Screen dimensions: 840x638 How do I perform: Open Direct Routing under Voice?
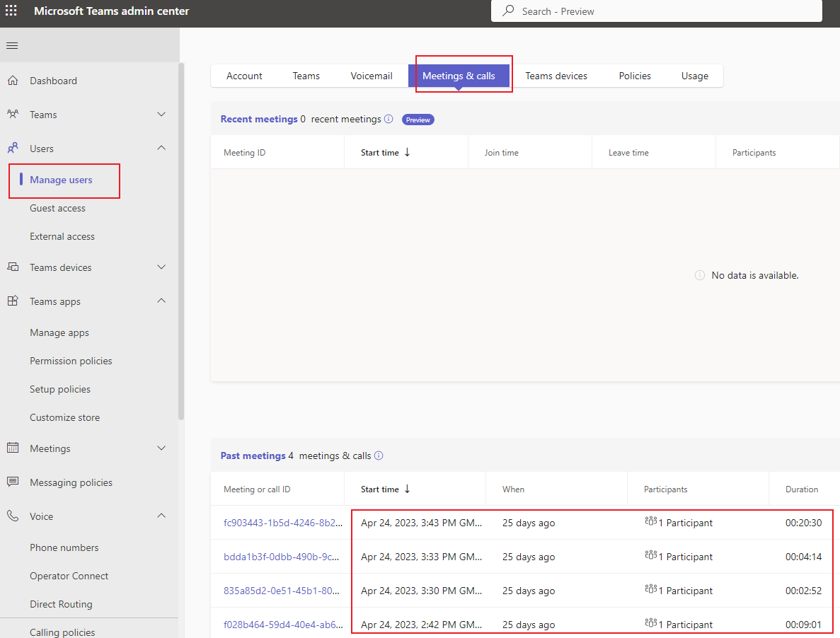tap(61, 604)
